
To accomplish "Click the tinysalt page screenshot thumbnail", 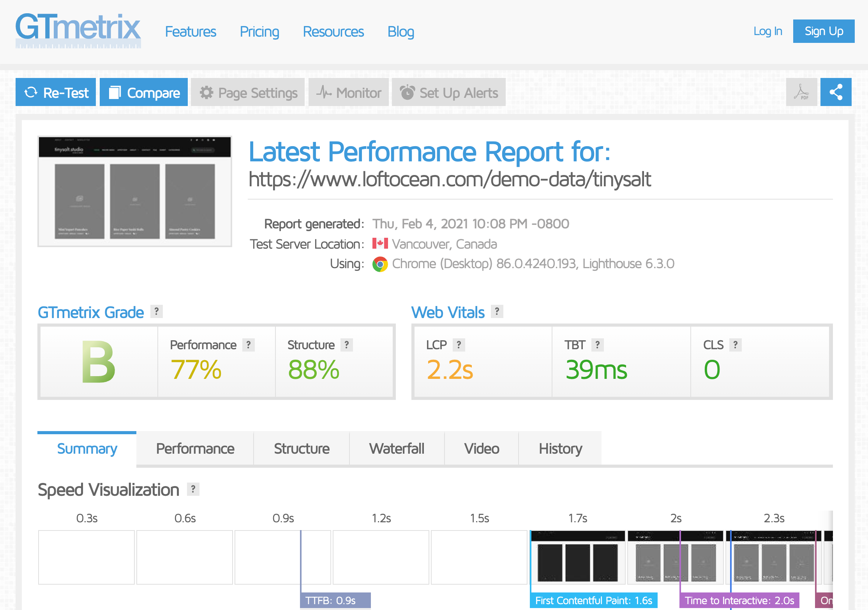I will pyautogui.click(x=135, y=191).
